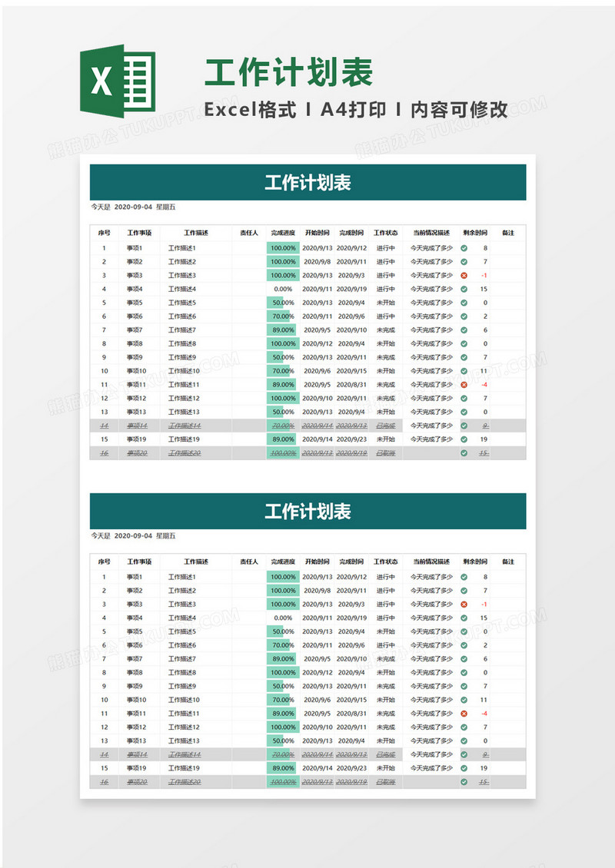The width and height of the screenshot is (615, 868).
Task: Click the 序号 column header in upper table
Action: click(104, 233)
